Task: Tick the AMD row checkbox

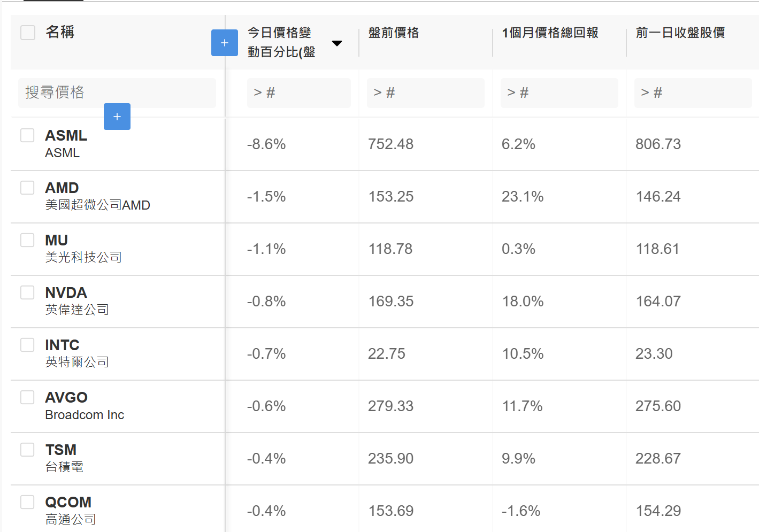Action: tap(27, 188)
